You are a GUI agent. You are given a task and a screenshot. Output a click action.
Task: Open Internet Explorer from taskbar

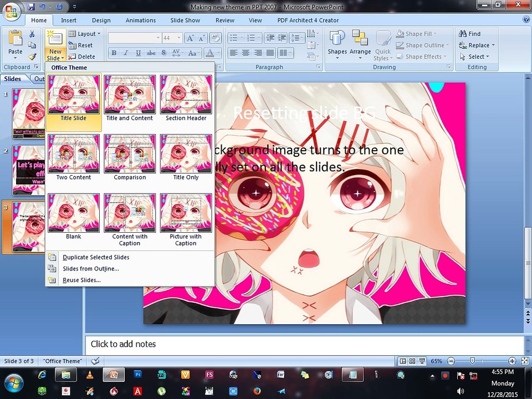coord(42,375)
